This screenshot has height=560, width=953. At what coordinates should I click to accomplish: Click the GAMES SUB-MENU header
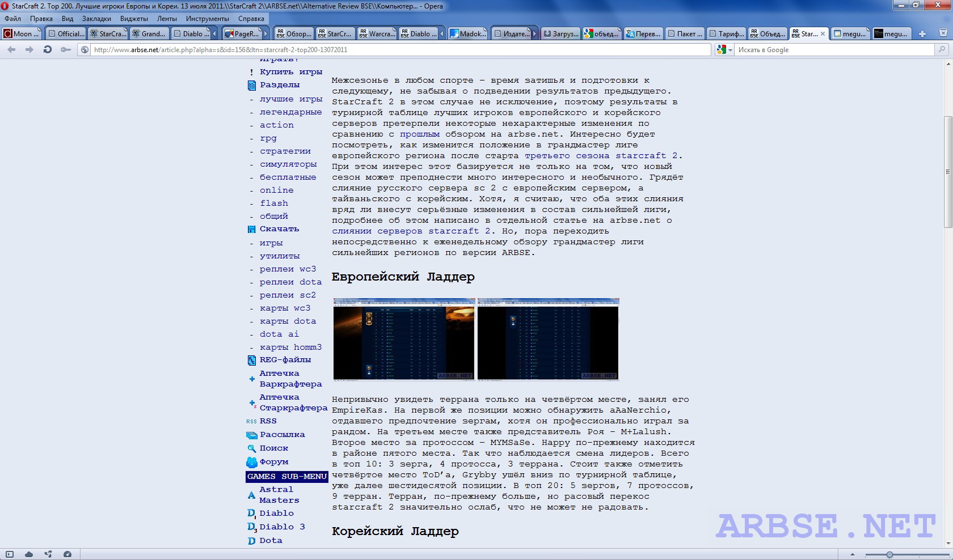(287, 477)
